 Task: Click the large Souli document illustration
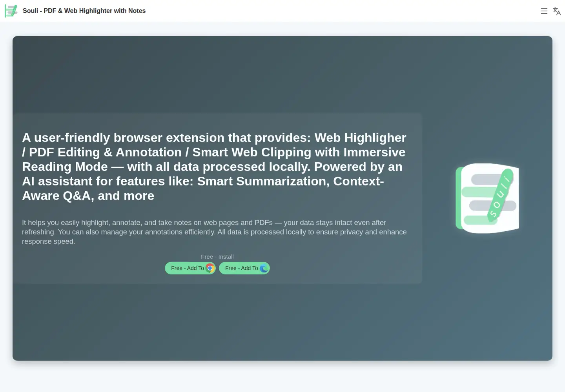pos(487,198)
